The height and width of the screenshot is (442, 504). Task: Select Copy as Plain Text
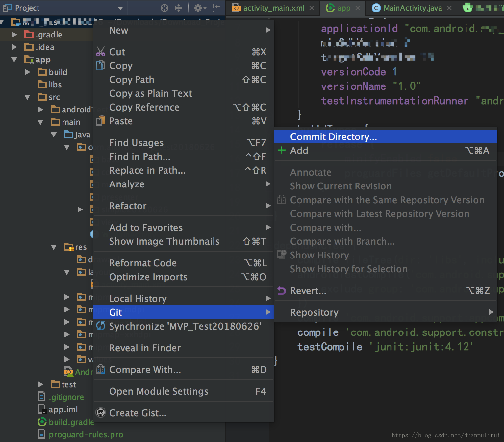point(184,93)
